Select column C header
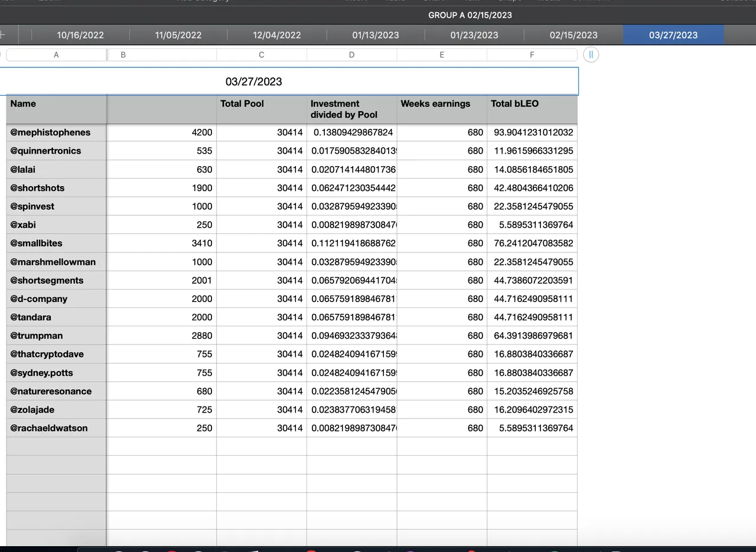This screenshot has width=756, height=552. (262, 55)
